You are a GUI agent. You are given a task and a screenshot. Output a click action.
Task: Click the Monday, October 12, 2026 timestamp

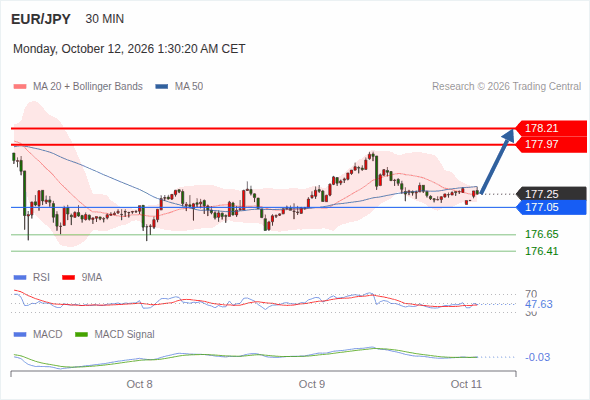coord(129,49)
